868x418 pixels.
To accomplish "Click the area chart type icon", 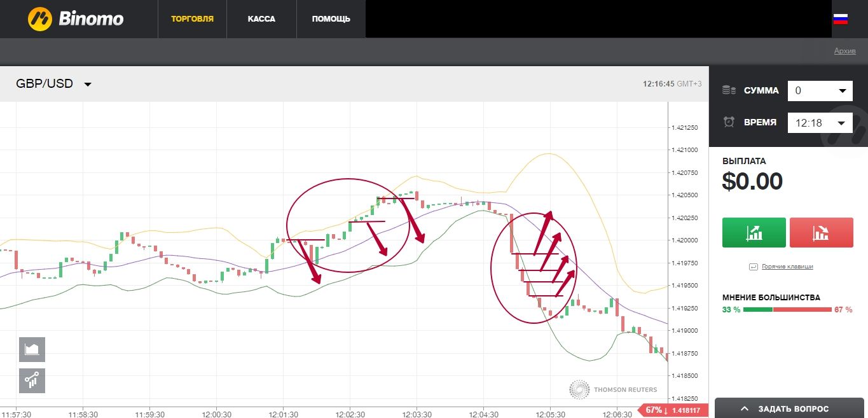I will click(32, 349).
